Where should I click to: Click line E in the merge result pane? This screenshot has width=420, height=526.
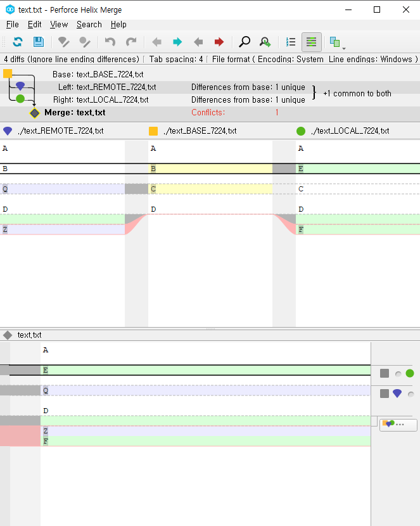click(x=205, y=370)
